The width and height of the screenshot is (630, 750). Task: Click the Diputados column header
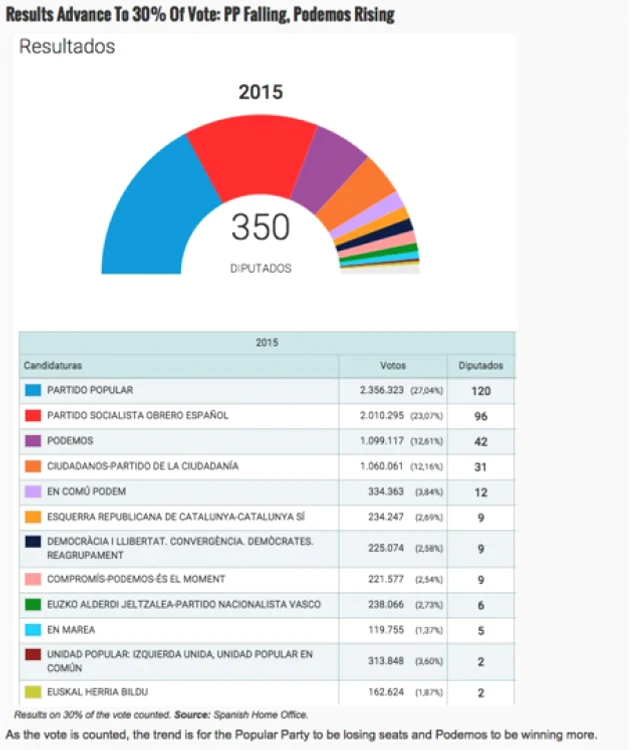click(481, 365)
